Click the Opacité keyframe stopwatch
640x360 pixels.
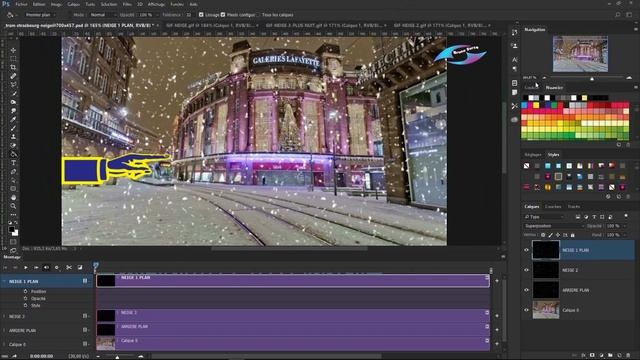[x=25, y=298]
